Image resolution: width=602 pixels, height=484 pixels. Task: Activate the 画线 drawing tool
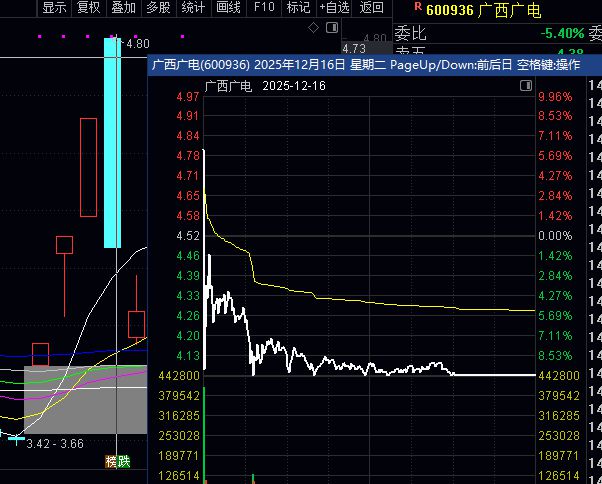pos(228,7)
